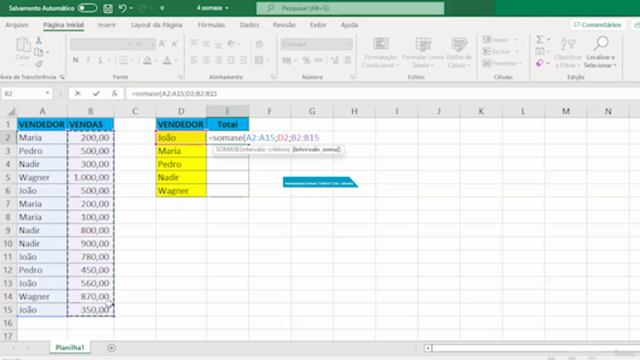Click cell A5 containing Wagner
The height and width of the screenshot is (360, 640).
[x=42, y=177]
